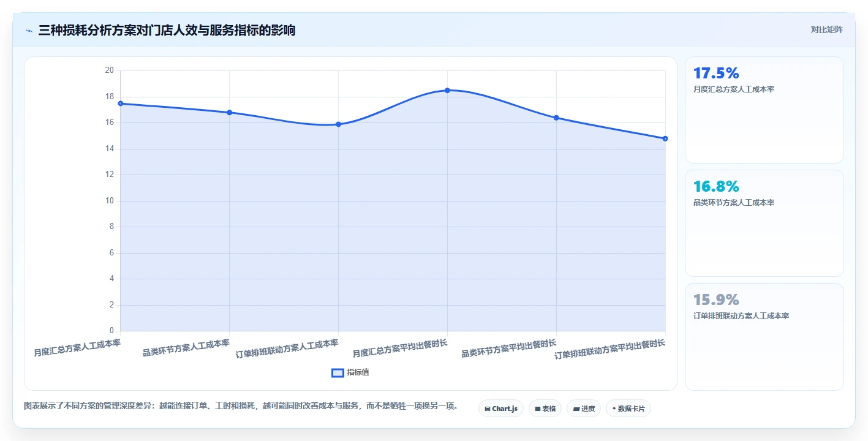Viewport: 868px width, 441px height.
Task: Open the 16.8% 品类环节方案 card
Action: pos(764,224)
